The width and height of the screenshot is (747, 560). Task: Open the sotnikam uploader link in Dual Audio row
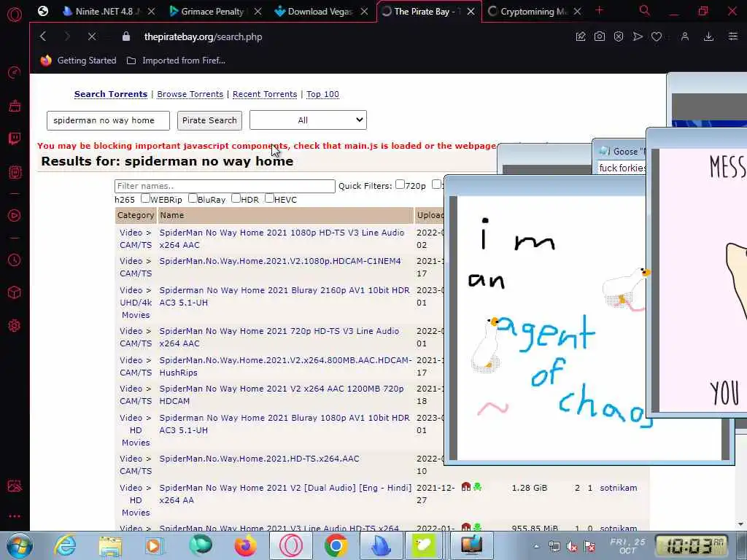619,488
